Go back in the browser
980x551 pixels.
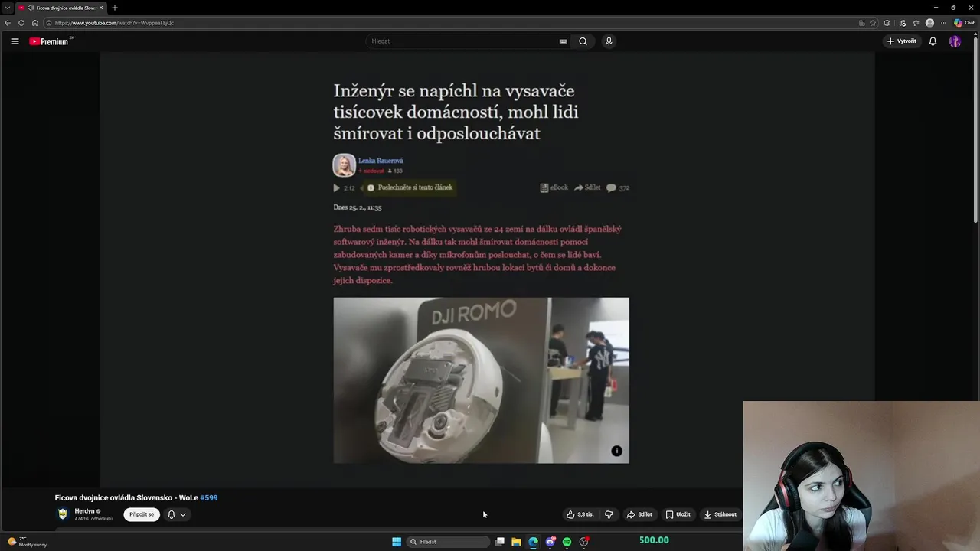click(x=8, y=23)
